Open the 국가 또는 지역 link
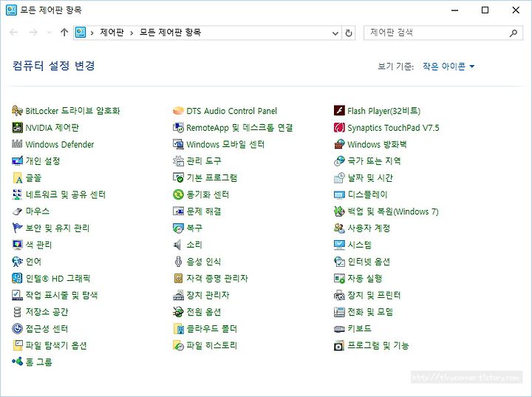Screen dimensions: 532x397 click(x=374, y=161)
